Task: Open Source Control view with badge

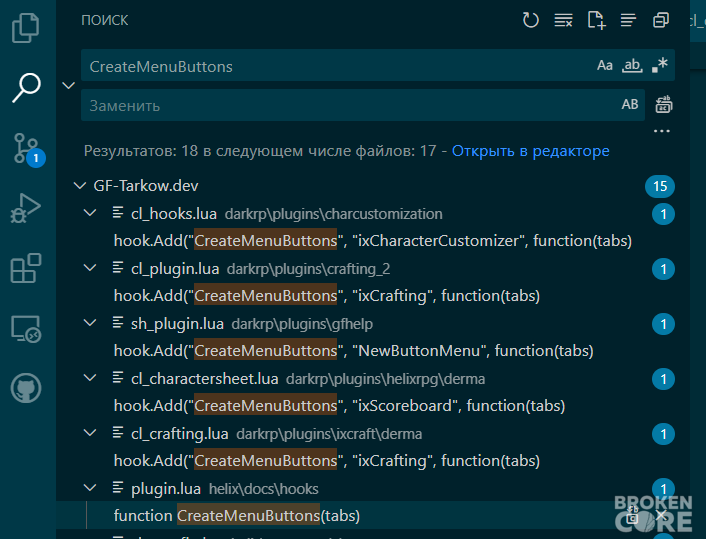Action: pos(28,149)
